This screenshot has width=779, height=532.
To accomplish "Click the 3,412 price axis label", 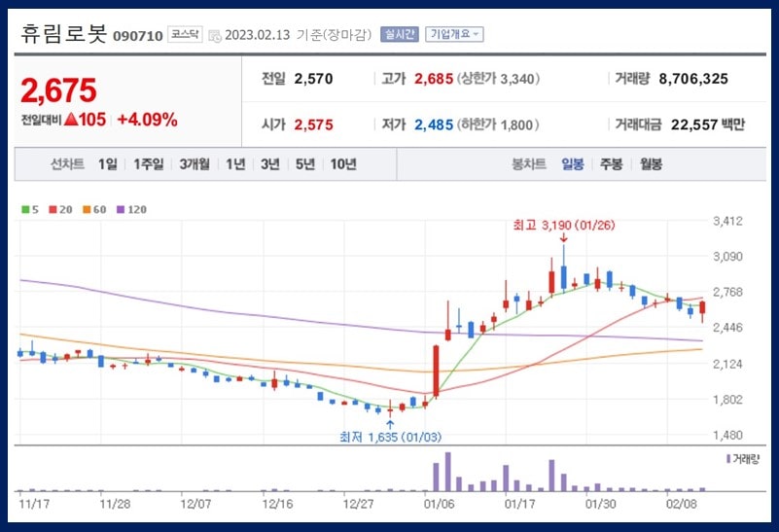I will [x=727, y=221].
